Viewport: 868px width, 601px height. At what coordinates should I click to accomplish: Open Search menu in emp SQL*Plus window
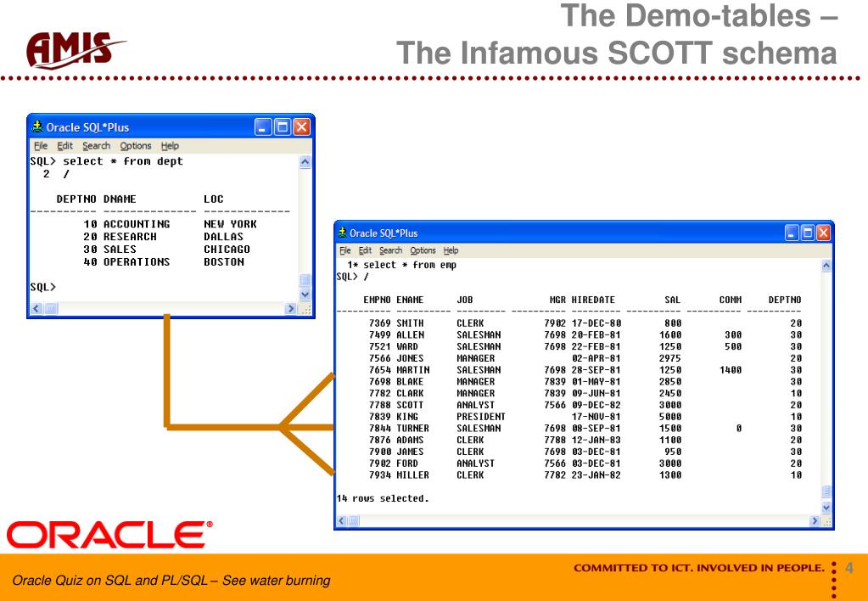click(x=391, y=250)
